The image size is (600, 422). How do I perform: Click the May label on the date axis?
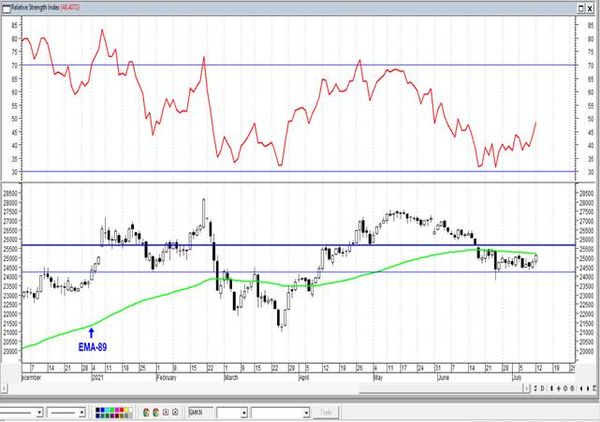click(378, 378)
